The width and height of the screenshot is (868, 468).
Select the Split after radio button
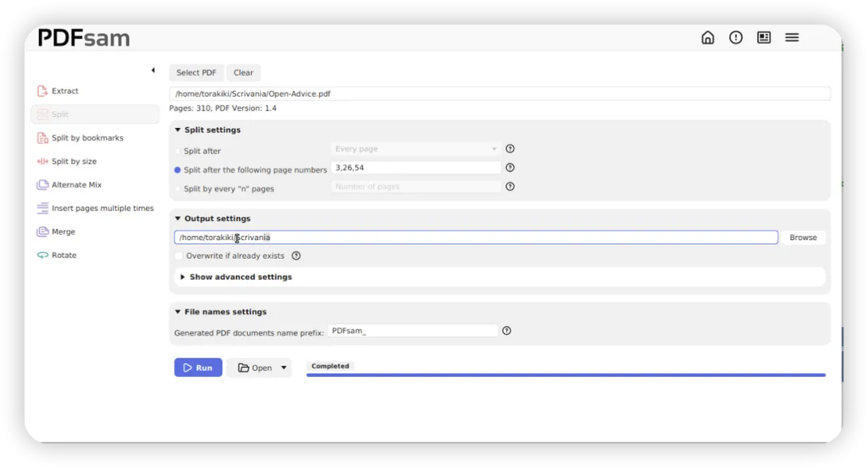(178, 151)
